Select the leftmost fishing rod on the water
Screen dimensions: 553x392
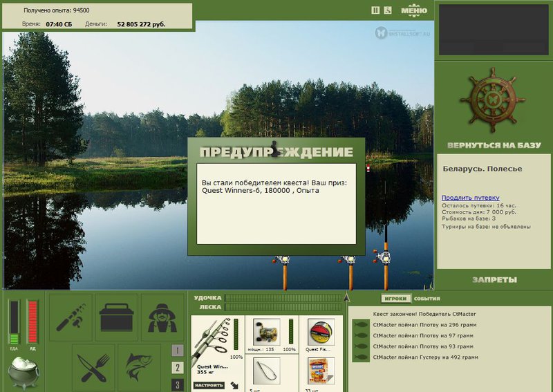[283, 272]
